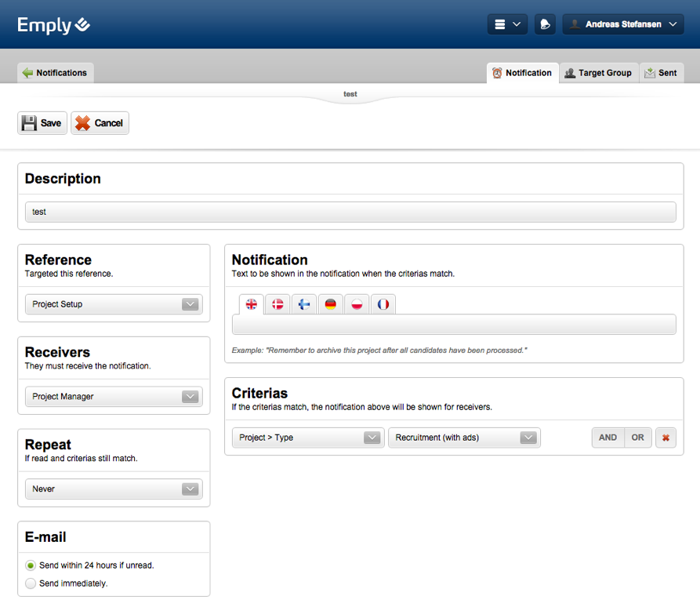Open the Receivers dropdown showing Project Manager
The width and height of the screenshot is (700, 603).
114,397
